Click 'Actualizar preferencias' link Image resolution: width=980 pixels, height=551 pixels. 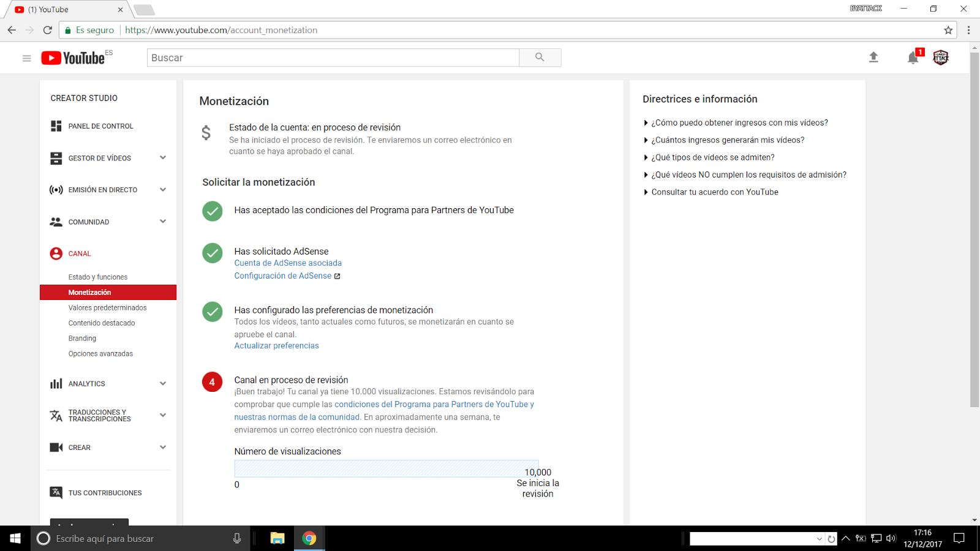coord(276,346)
